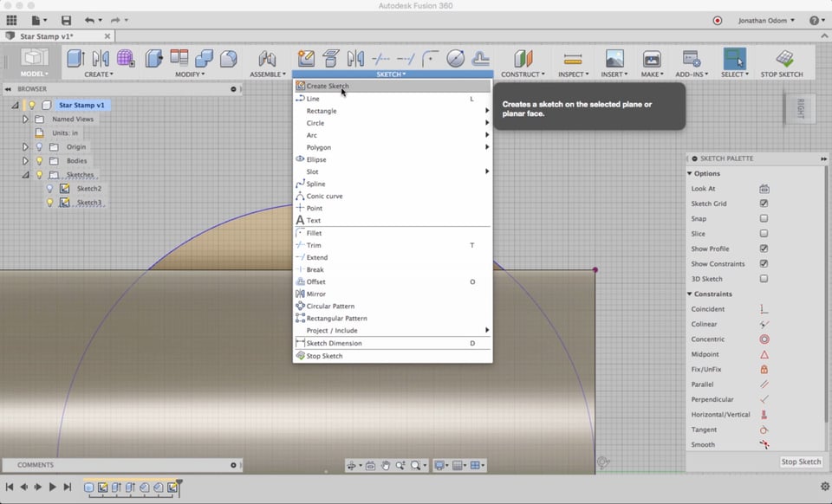Screen dimensions: 832x504
Task: Expand the Origin folder
Action: pyautogui.click(x=25, y=147)
